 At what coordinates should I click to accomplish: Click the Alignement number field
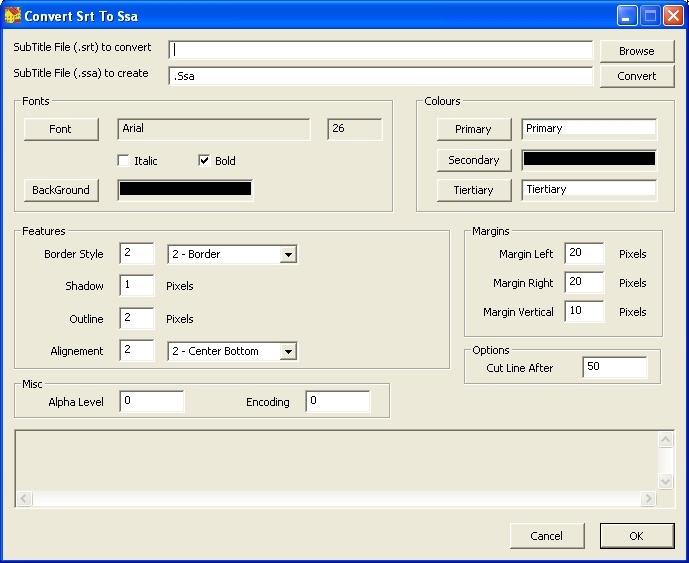137,350
